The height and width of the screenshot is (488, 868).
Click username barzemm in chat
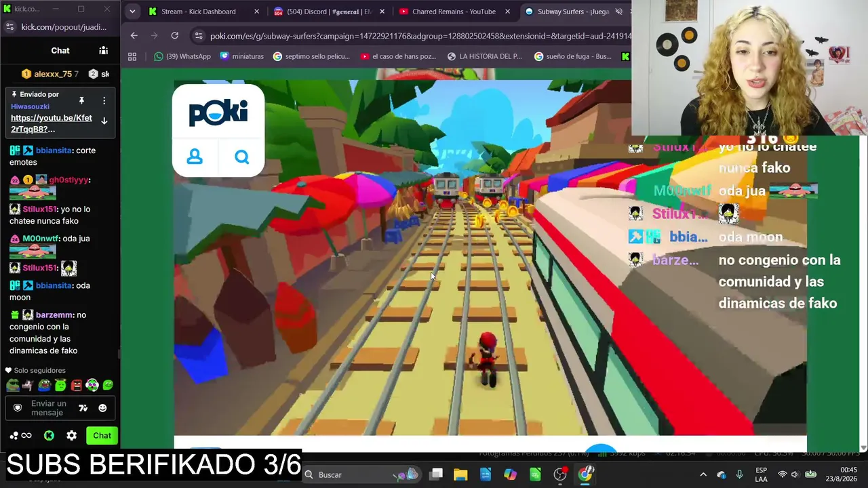click(x=54, y=314)
